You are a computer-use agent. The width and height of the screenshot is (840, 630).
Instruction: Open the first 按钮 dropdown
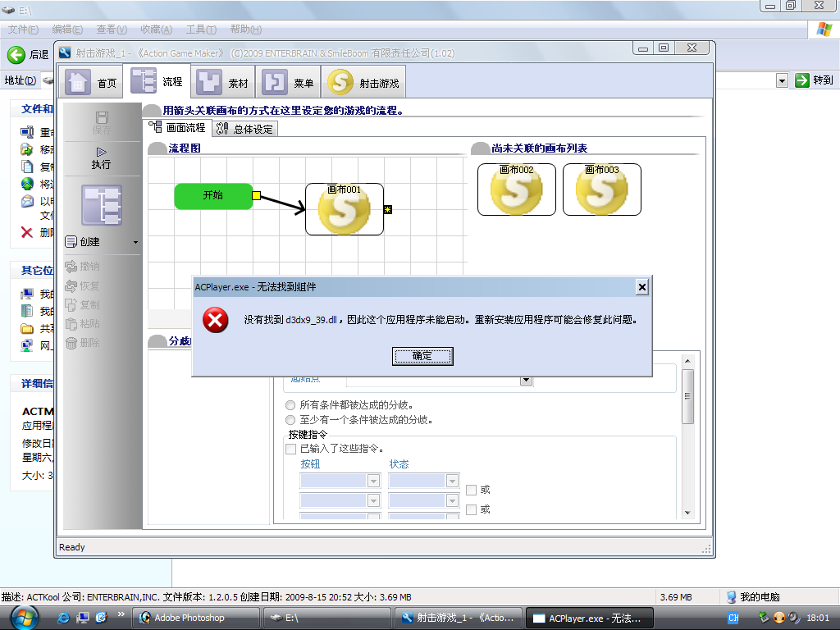tap(373, 481)
